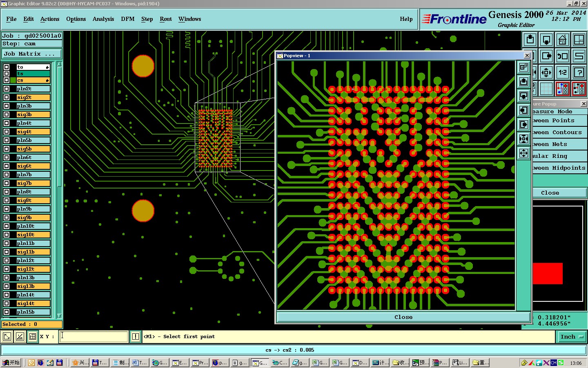Select Between Points measure mode

(x=559, y=121)
